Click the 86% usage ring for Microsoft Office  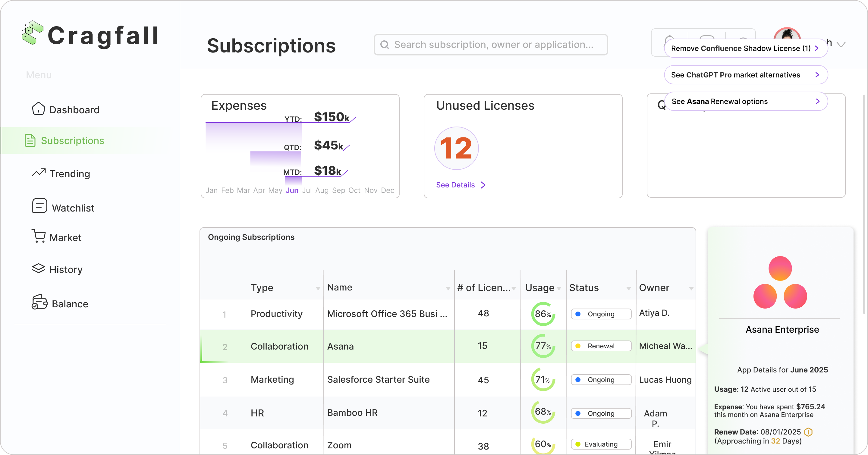[x=542, y=314]
